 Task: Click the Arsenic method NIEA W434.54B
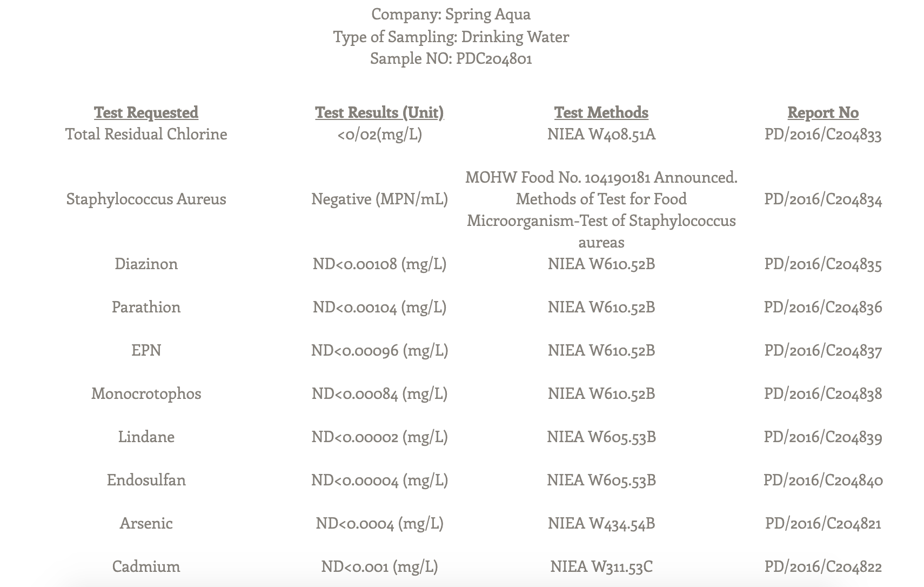601,523
